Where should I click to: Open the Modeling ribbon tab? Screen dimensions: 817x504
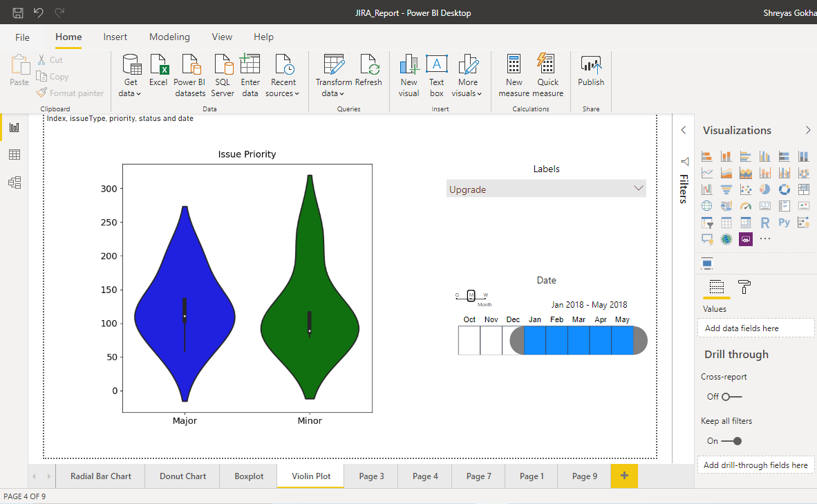pyautogui.click(x=169, y=37)
